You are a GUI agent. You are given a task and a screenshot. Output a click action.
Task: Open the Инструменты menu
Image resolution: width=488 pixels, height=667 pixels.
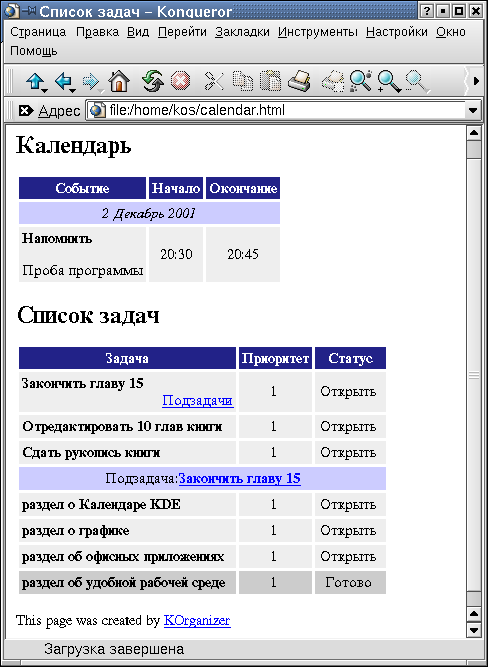click(x=318, y=32)
